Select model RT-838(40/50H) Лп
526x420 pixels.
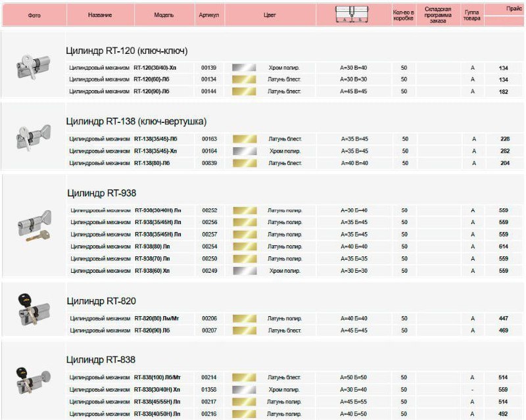pos(157,414)
